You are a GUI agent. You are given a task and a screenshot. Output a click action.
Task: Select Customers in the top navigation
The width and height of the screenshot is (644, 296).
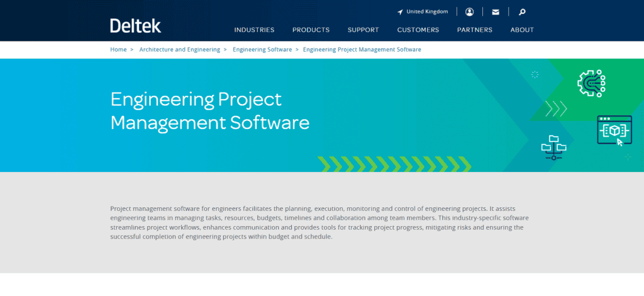[x=418, y=30]
